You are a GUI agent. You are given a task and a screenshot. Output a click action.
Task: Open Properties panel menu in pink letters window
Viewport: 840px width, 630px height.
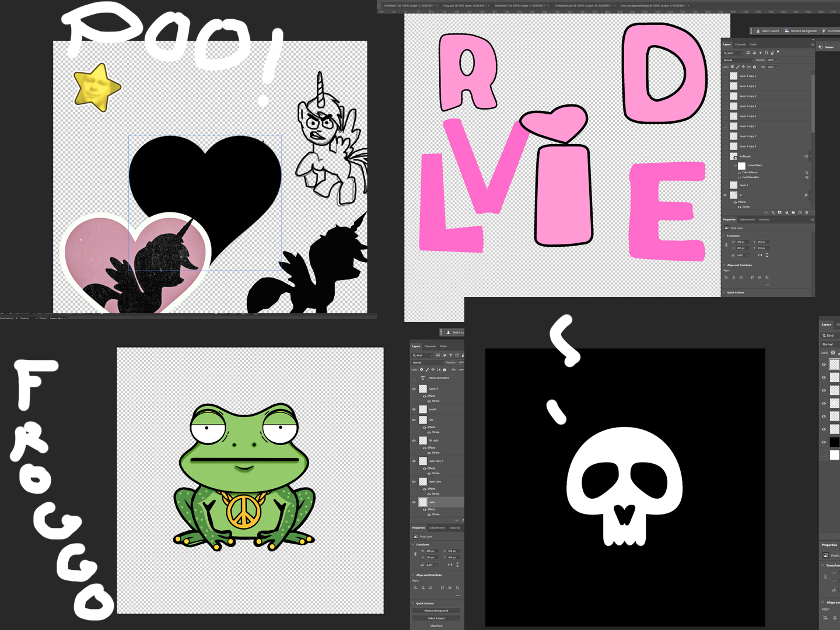[812, 220]
